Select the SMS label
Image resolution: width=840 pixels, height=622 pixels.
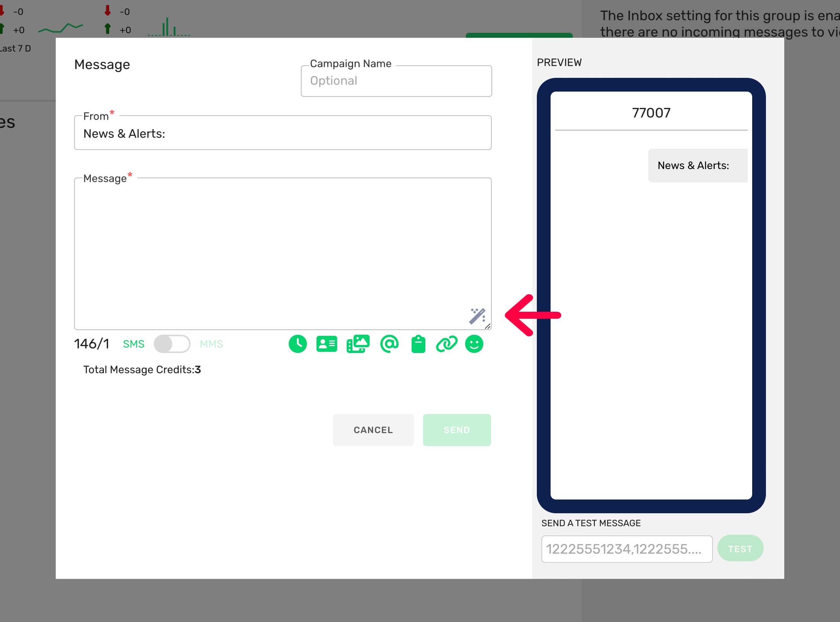pos(133,344)
